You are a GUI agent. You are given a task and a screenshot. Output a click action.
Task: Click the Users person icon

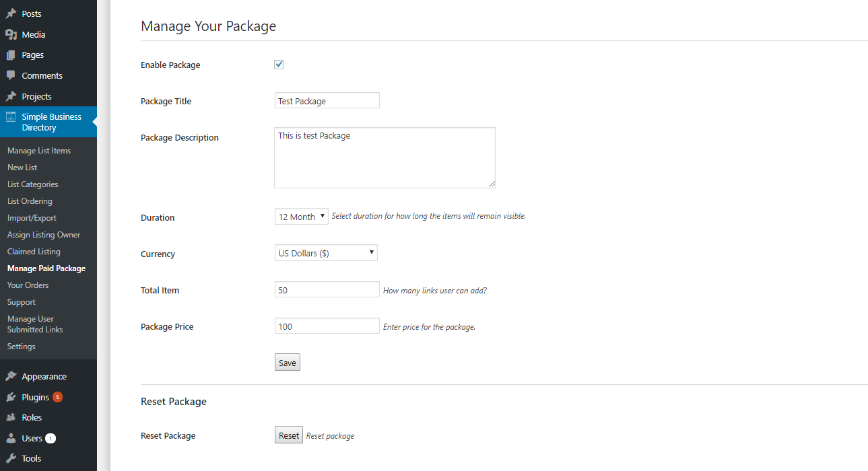tap(11, 438)
